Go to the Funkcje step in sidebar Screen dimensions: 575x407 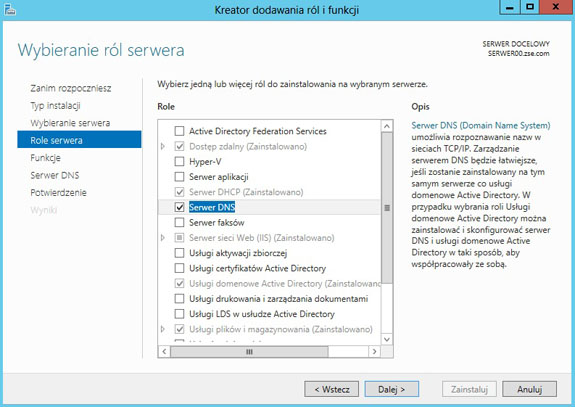tap(45, 158)
